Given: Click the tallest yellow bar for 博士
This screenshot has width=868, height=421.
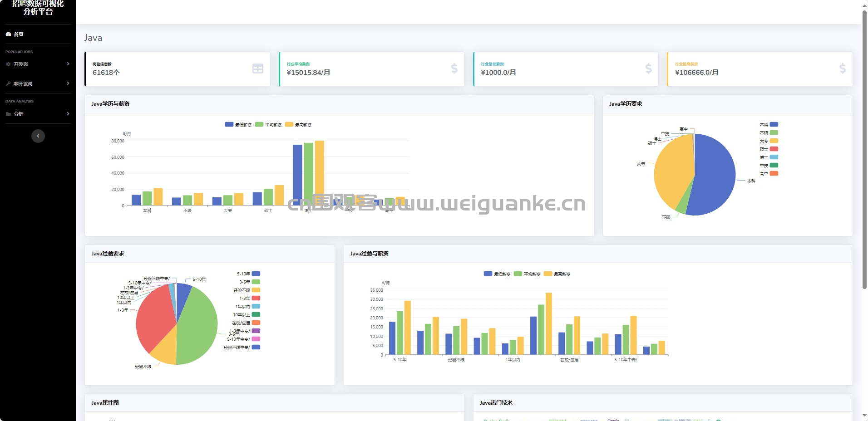Looking at the screenshot, I should (320, 173).
